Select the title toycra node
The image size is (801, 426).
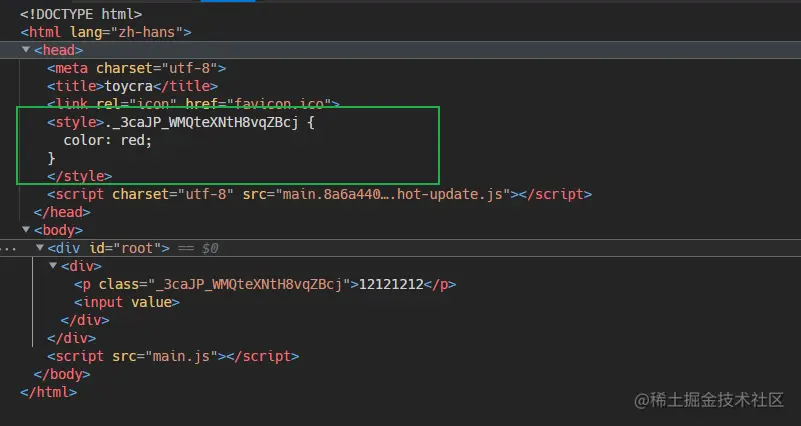132,86
